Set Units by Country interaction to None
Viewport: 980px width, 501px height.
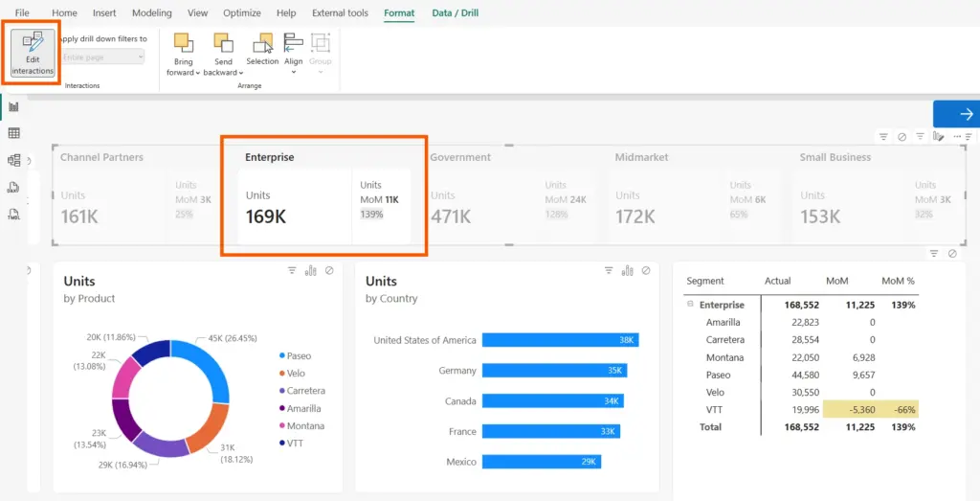coord(646,271)
